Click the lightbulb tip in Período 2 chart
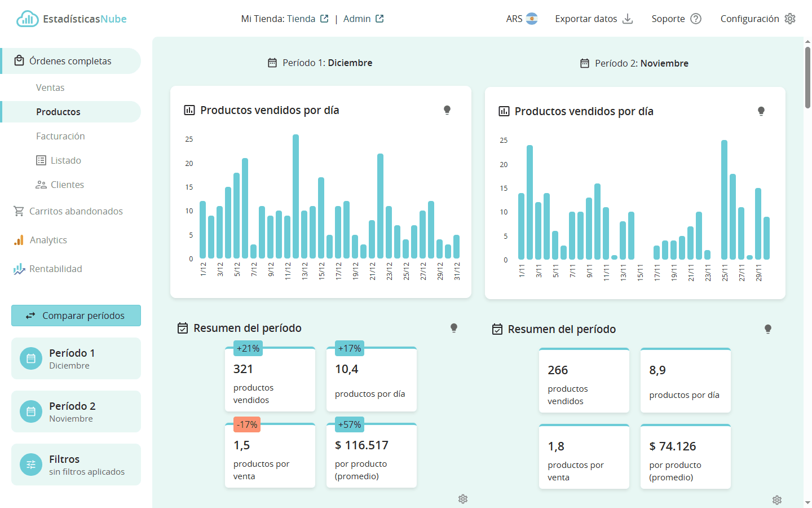The image size is (812, 508). pos(761,111)
